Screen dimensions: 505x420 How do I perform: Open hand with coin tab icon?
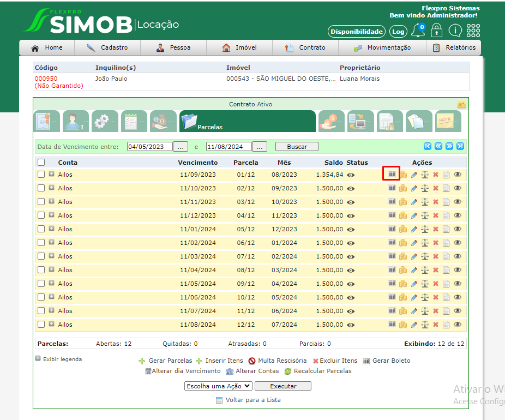(332, 121)
